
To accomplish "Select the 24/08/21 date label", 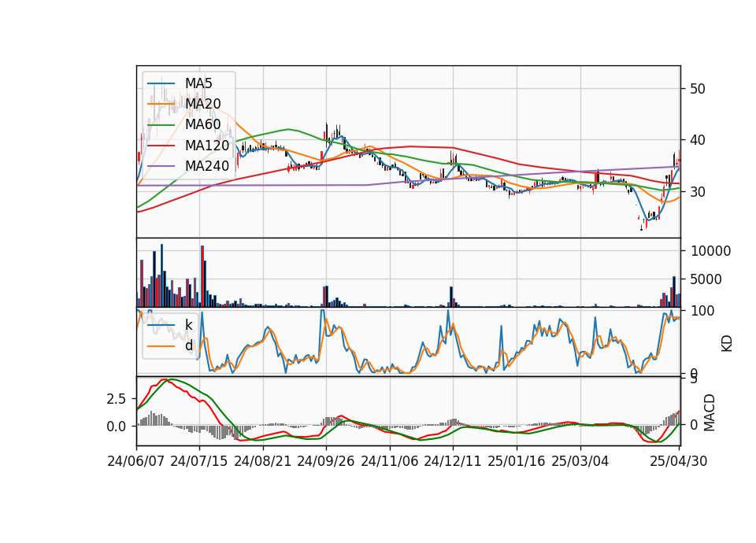I will (263, 461).
